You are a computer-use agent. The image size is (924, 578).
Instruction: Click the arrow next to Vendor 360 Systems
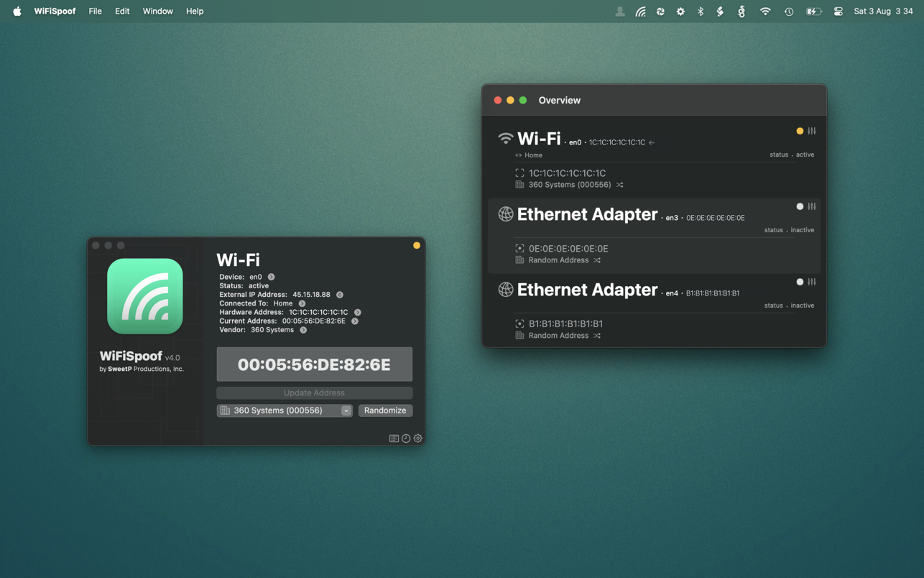303,330
